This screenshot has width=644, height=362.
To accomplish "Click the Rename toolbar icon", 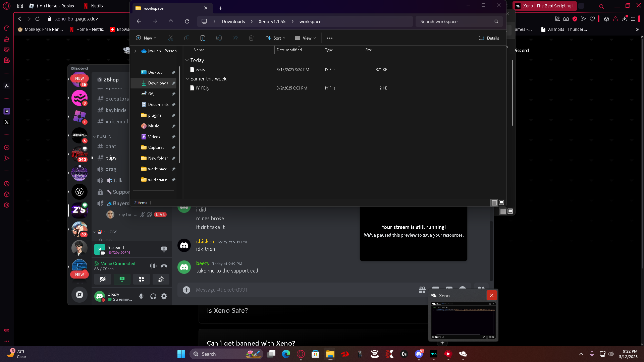I will coord(219,38).
